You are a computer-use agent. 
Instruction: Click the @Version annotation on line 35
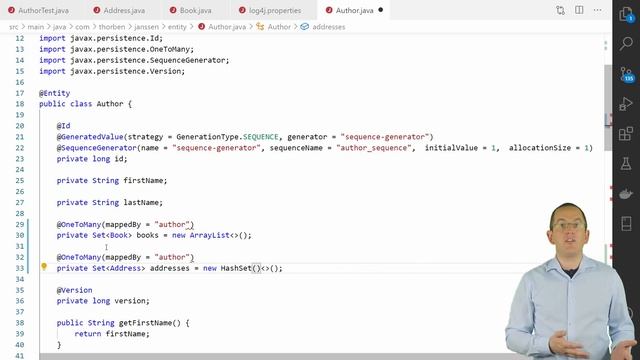click(x=74, y=290)
